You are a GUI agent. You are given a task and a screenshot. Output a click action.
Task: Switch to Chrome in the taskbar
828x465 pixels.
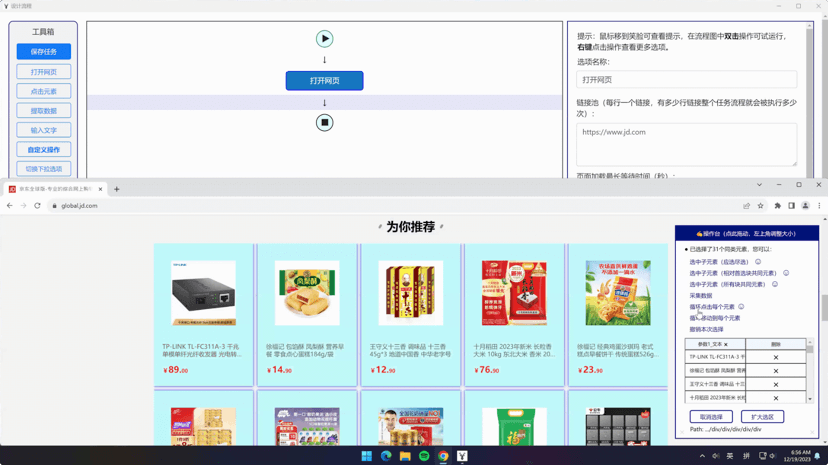[x=443, y=456]
